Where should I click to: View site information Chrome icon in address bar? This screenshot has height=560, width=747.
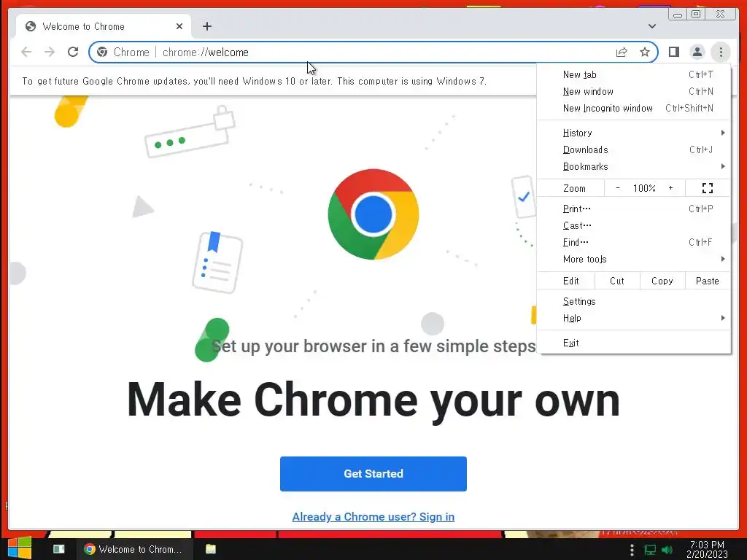pyautogui.click(x=102, y=52)
